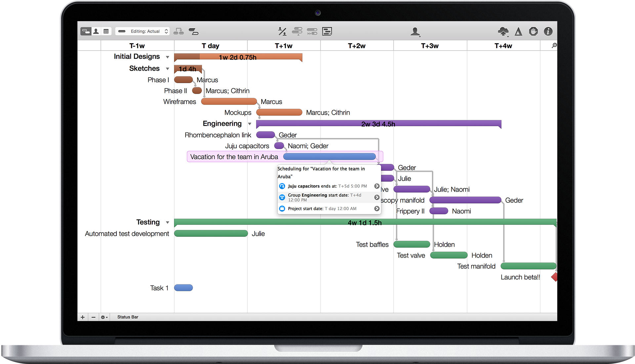Click the Rhombencephalon link task bar
Screen dimensions: 635x364
[x=266, y=135]
